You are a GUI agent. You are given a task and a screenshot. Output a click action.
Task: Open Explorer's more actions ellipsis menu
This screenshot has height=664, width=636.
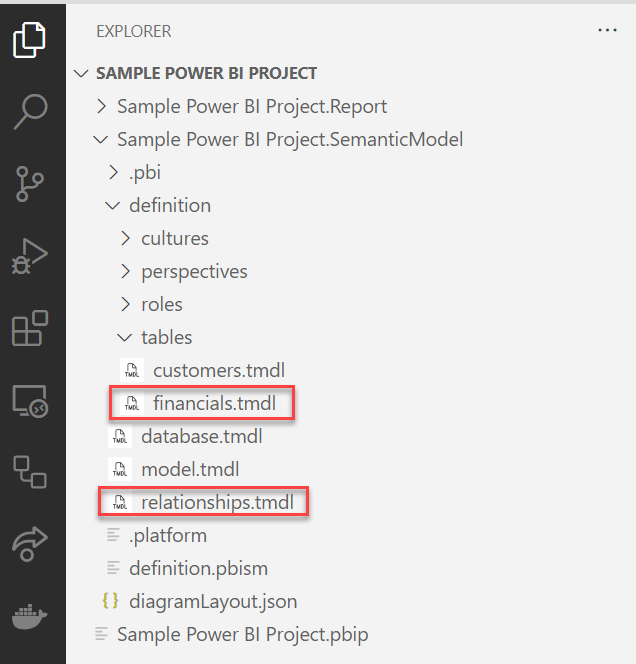click(607, 31)
